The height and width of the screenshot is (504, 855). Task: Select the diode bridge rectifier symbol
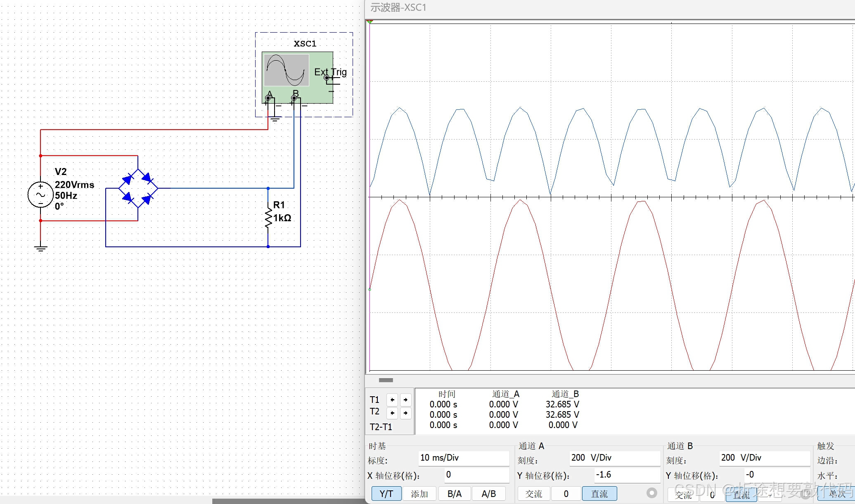138,188
